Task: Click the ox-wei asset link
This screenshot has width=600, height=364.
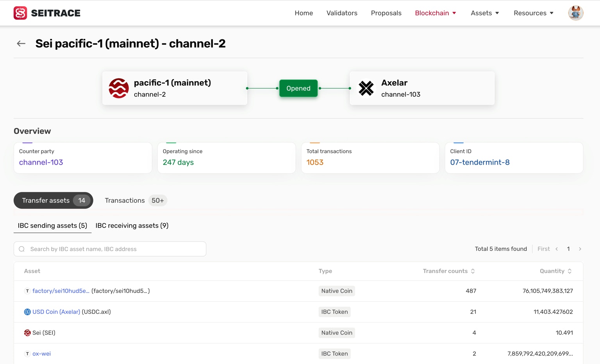Action: (x=41, y=353)
